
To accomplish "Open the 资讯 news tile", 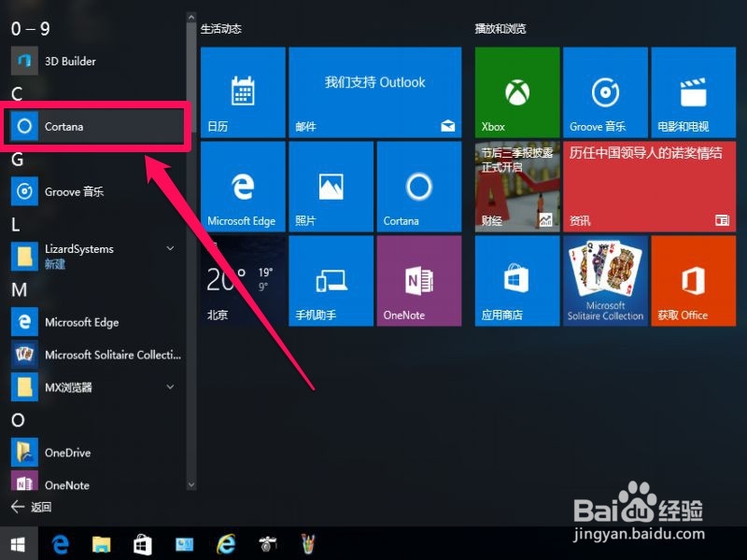I will pyautogui.click(x=649, y=187).
